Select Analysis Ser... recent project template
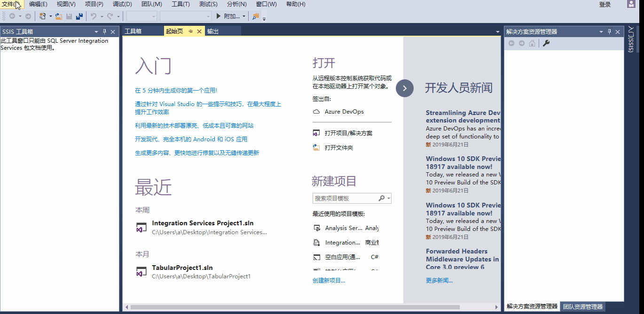 tap(344, 228)
